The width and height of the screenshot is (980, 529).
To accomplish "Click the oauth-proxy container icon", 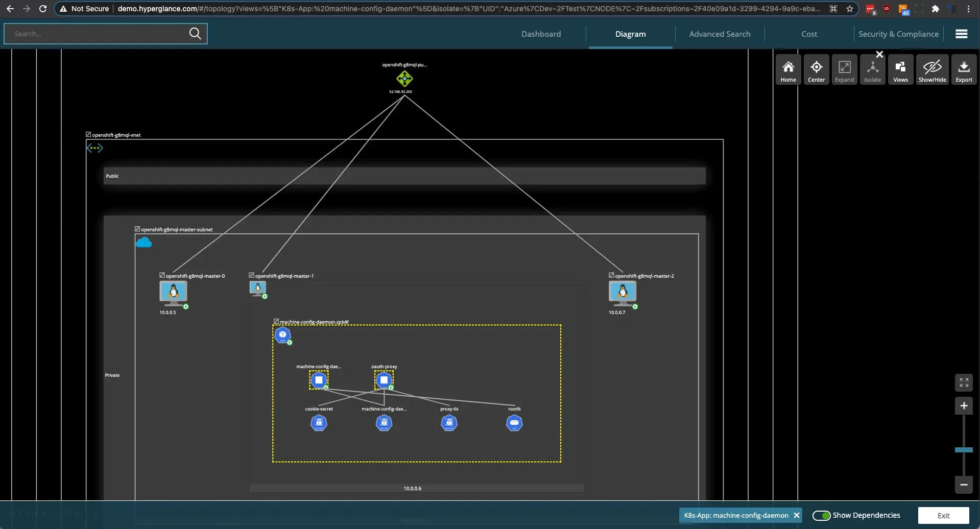I will pyautogui.click(x=384, y=380).
